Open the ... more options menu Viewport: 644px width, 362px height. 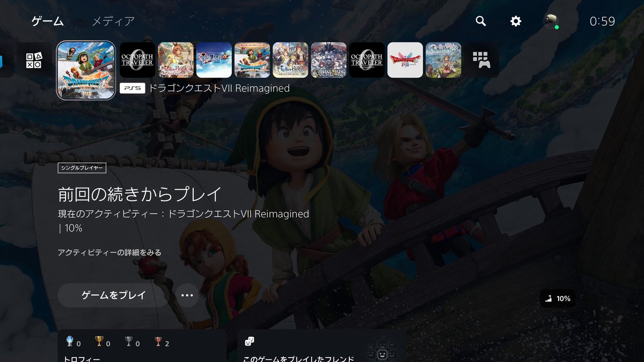186,294
